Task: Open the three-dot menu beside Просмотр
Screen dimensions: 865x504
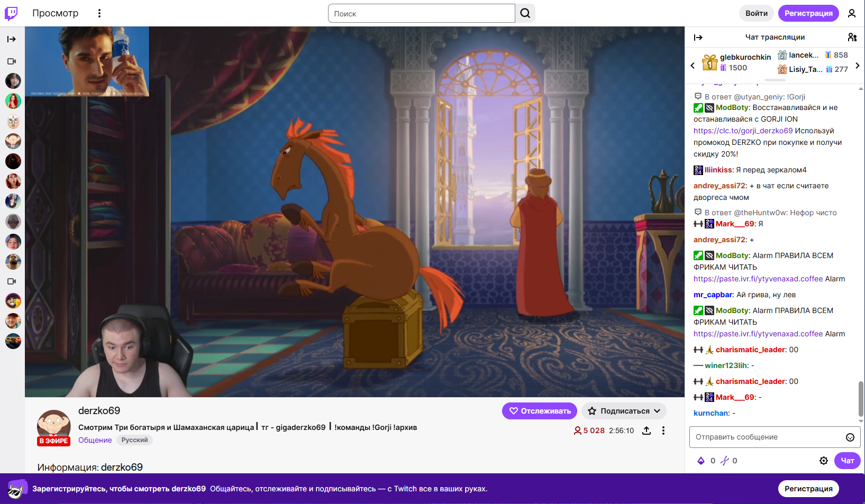Action: tap(99, 13)
